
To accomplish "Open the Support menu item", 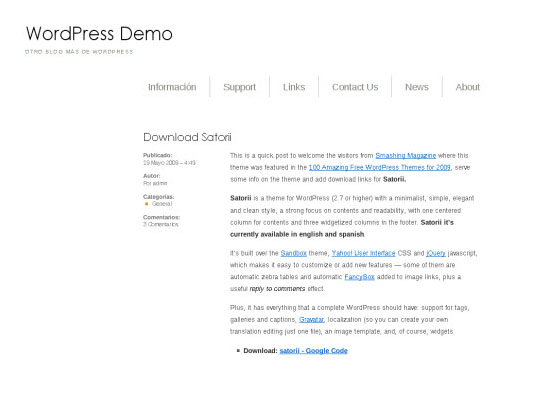I will 239,87.
